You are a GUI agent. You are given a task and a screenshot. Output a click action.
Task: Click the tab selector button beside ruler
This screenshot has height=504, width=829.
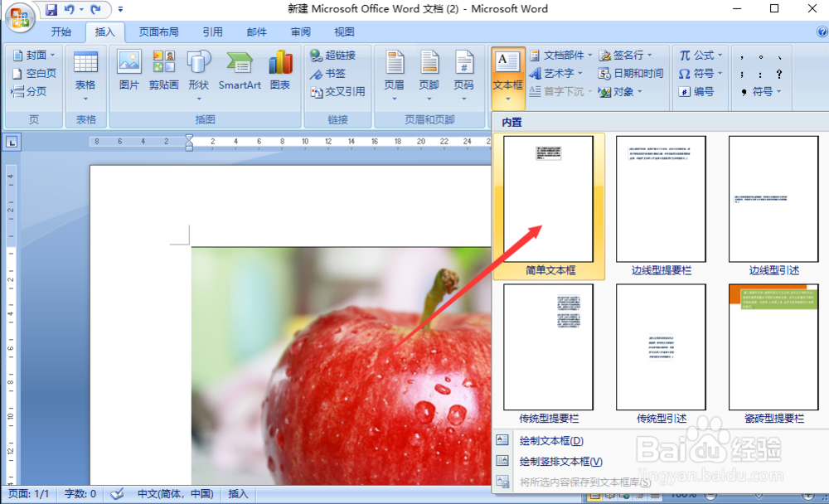point(12,142)
